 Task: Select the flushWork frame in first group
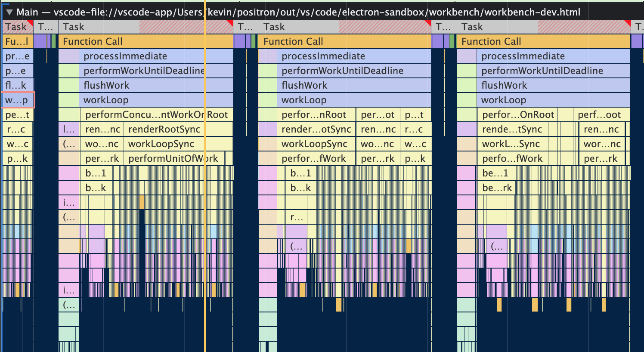129,85
